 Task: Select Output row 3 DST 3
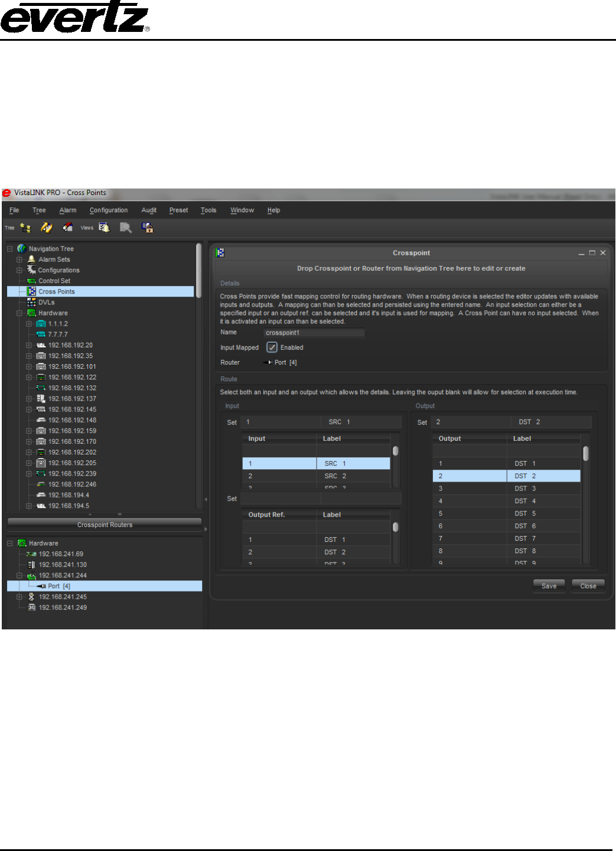[507, 489]
